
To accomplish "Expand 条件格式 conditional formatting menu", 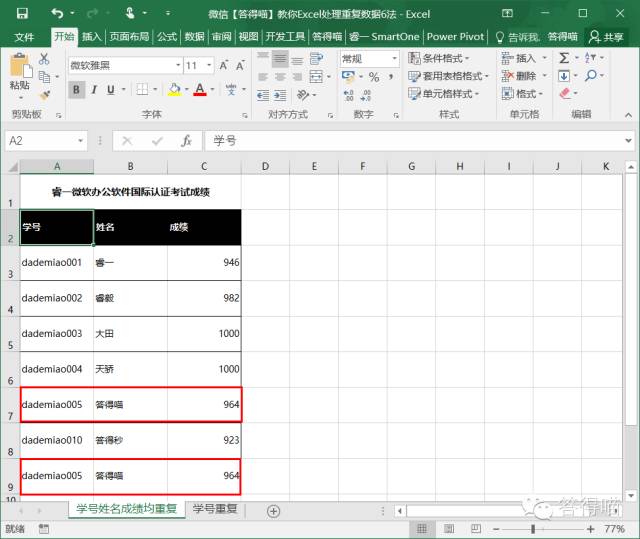I will [439, 58].
